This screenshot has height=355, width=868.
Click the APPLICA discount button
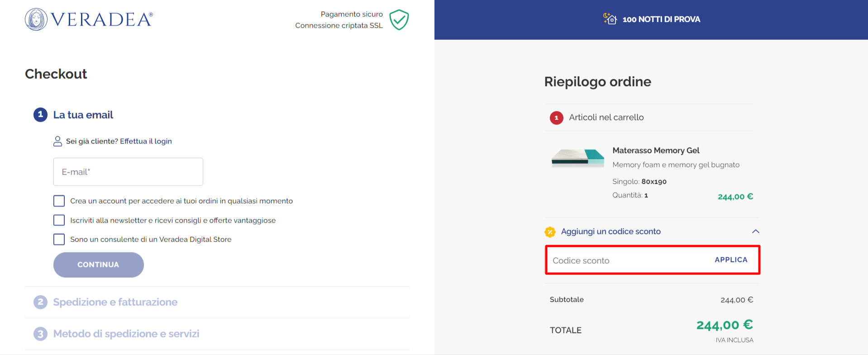[731, 260]
